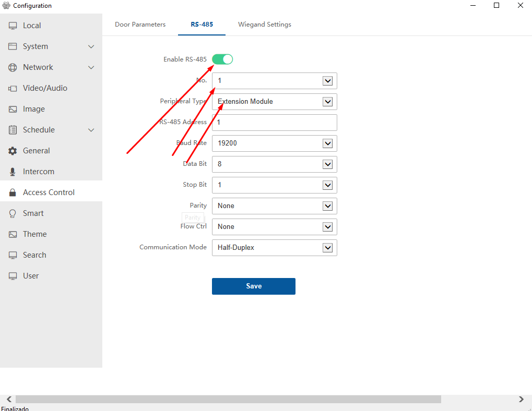Screen dimensions: 532x411
Task: Open the Video/Audio menu label
Action: [x=45, y=88]
